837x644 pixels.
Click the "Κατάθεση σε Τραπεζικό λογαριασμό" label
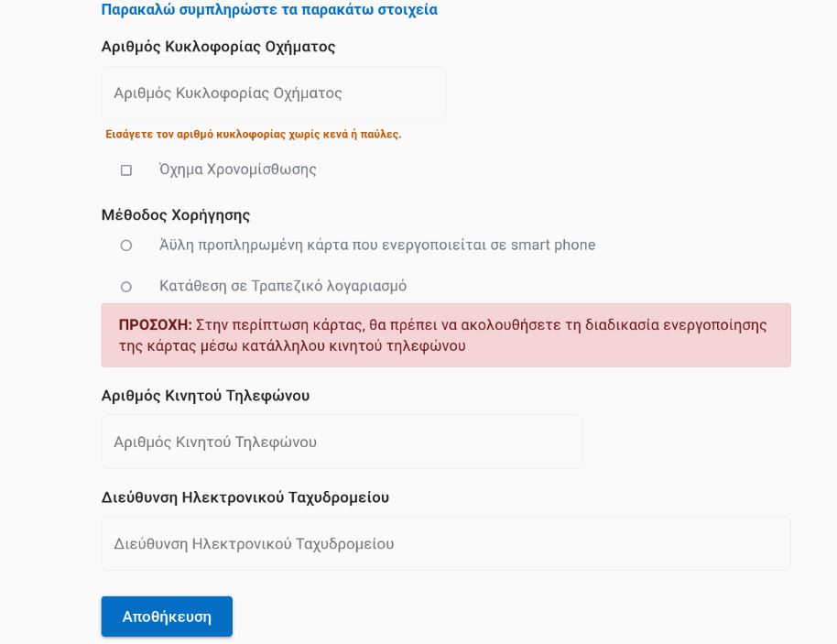coord(282,286)
